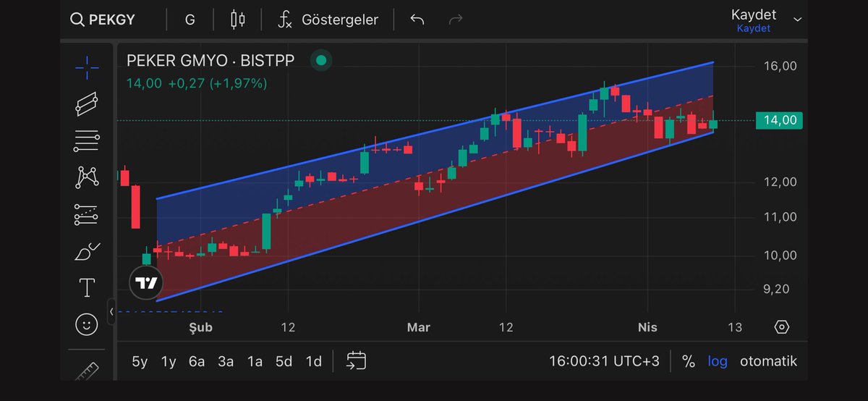Screen dimensions: 868x401
Task: Set time range to 1d
Action: 313,361
